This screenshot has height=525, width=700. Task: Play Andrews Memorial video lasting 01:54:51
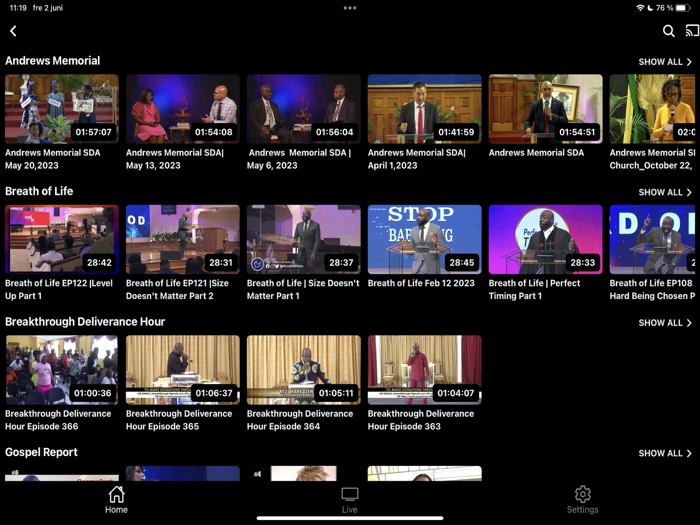pos(546,109)
